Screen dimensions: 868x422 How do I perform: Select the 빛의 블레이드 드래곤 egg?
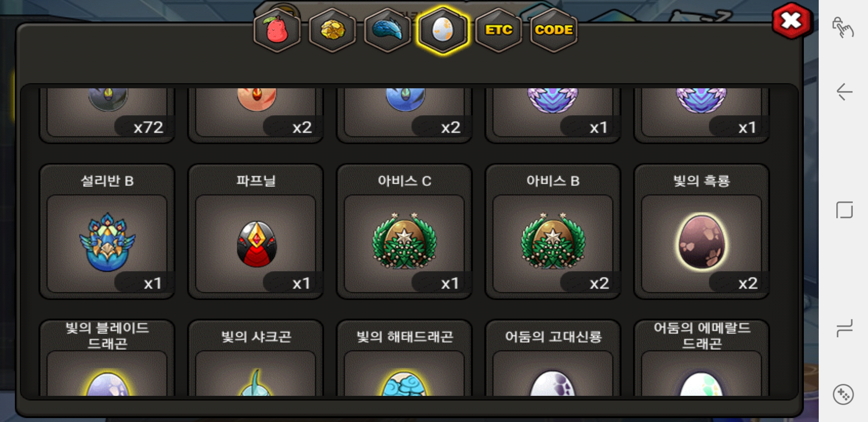pyautogui.click(x=107, y=358)
